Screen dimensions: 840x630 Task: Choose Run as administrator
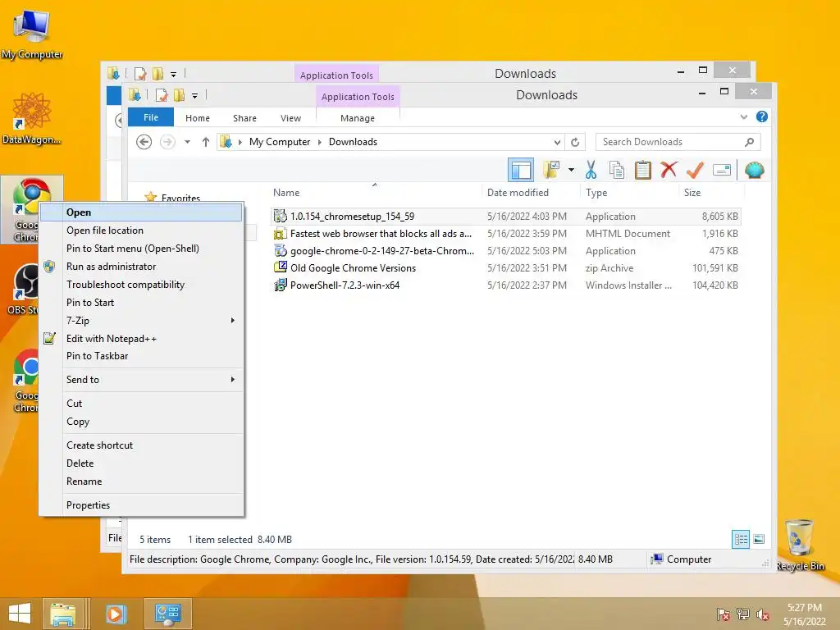click(141, 267)
